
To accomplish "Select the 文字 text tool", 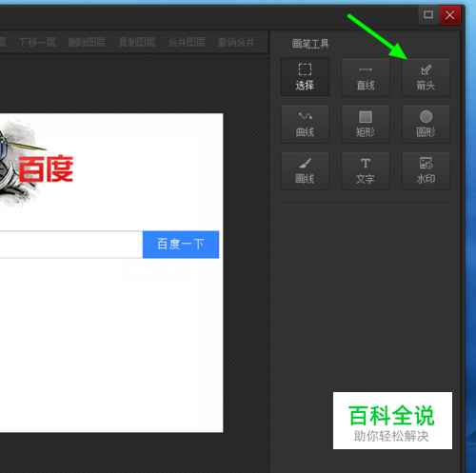I will pyautogui.click(x=366, y=170).
